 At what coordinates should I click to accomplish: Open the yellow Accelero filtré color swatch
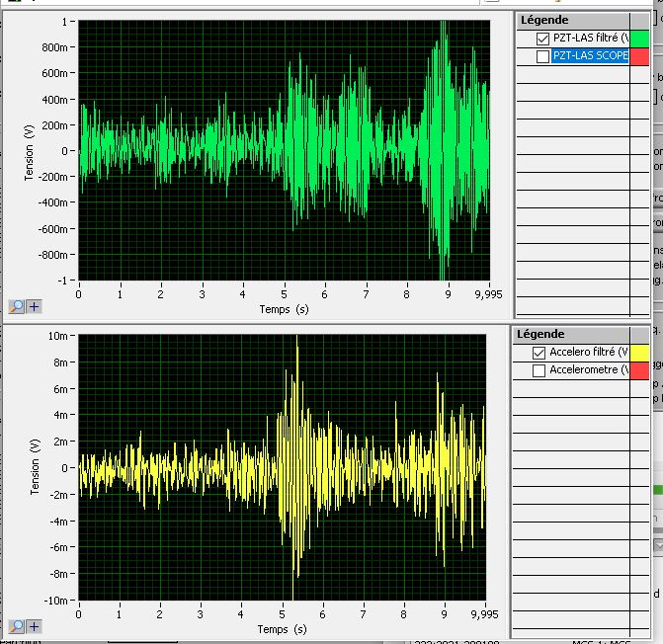click(639, 352)
